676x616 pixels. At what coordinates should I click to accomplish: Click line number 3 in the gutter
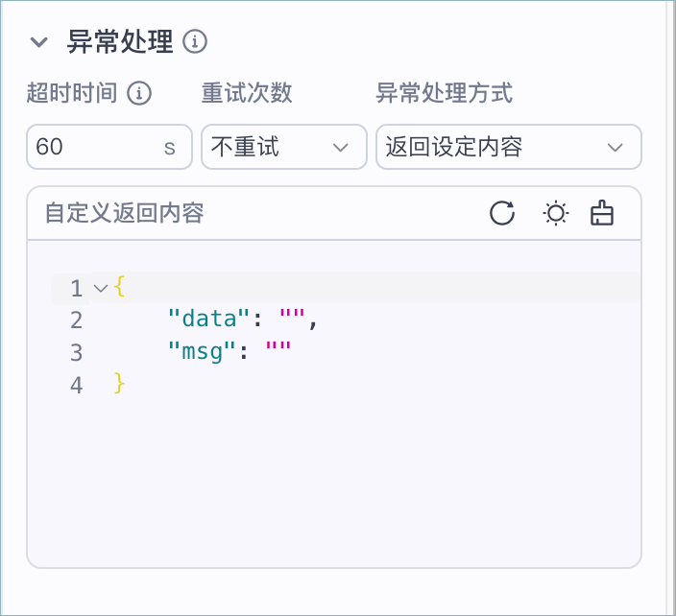[77, 352]
